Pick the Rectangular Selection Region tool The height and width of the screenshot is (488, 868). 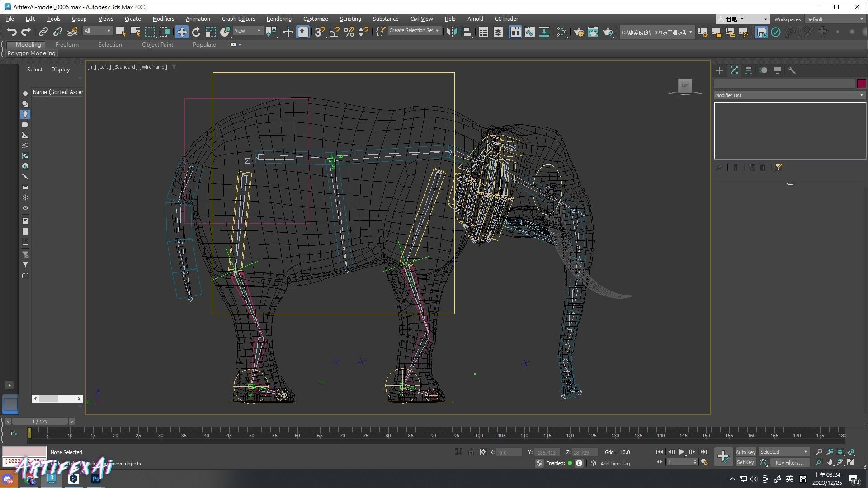pos(150,32)
